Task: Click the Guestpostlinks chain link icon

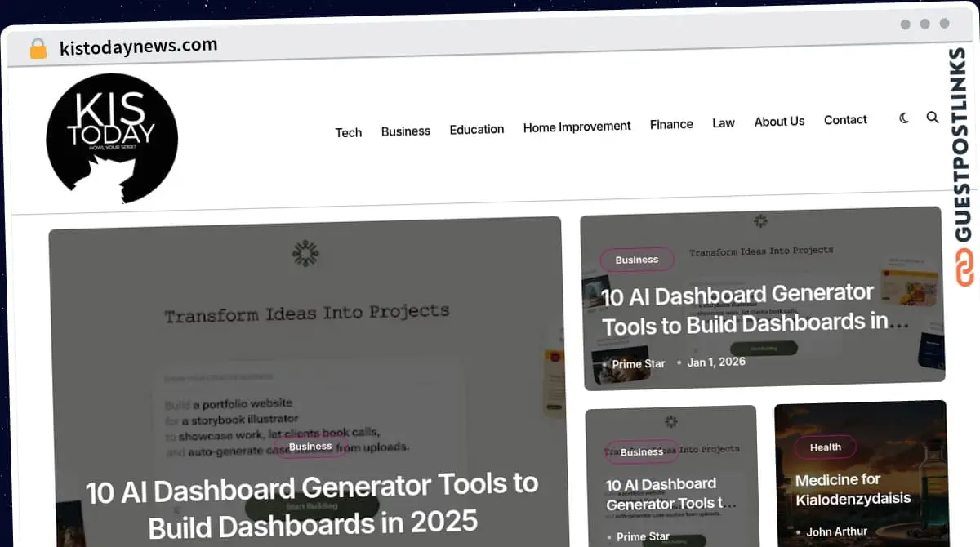Action: click(x=965, y=269)
